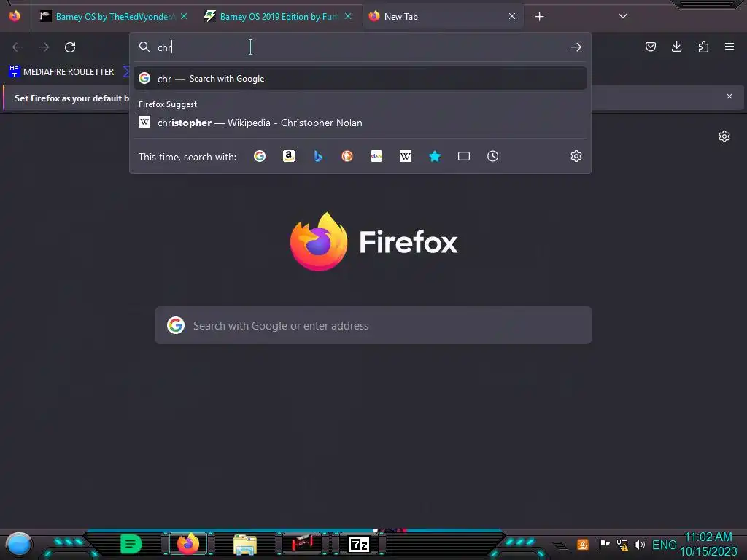Open the Start orb on taskbar
Viewport: 747px width, 560px height.
pyautogui.click(x=19, y=544)
